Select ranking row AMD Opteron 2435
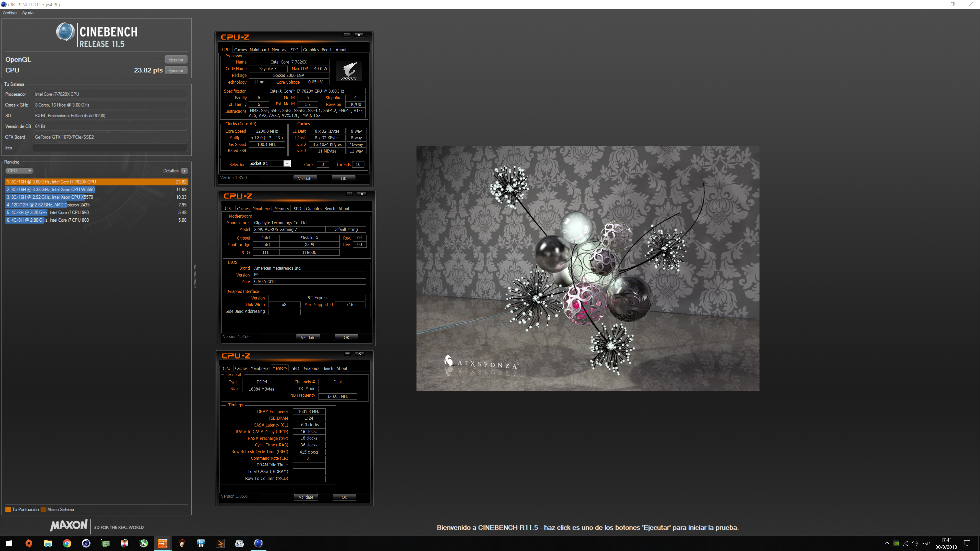Image resolution: width=980 pixels, height=551 pixels. click(97, 205)
